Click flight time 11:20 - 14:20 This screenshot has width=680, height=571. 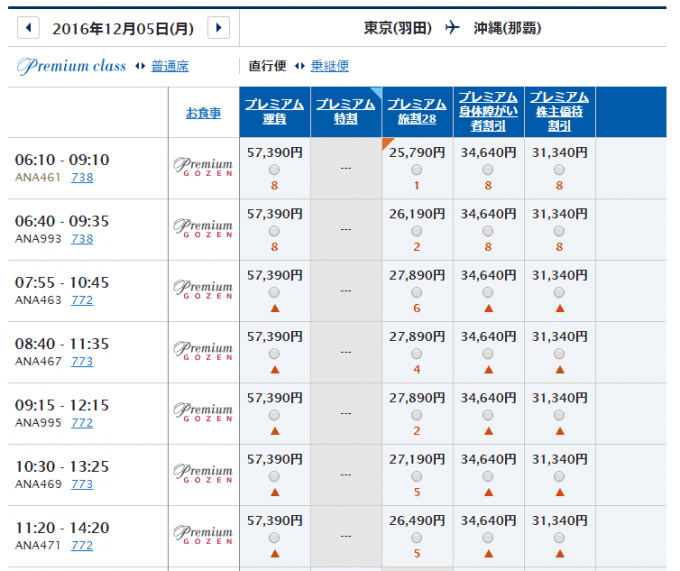(x=62, y=528)
